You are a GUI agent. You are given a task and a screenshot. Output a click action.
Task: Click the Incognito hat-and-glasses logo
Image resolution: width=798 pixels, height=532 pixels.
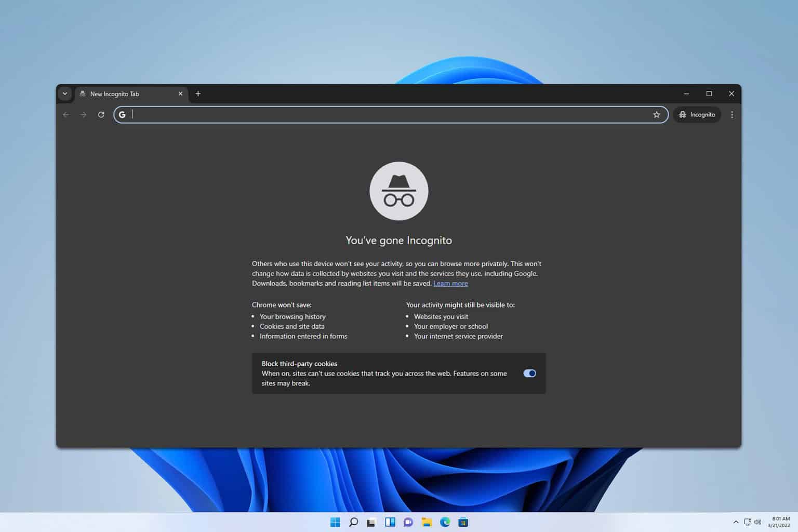point(399,191)
